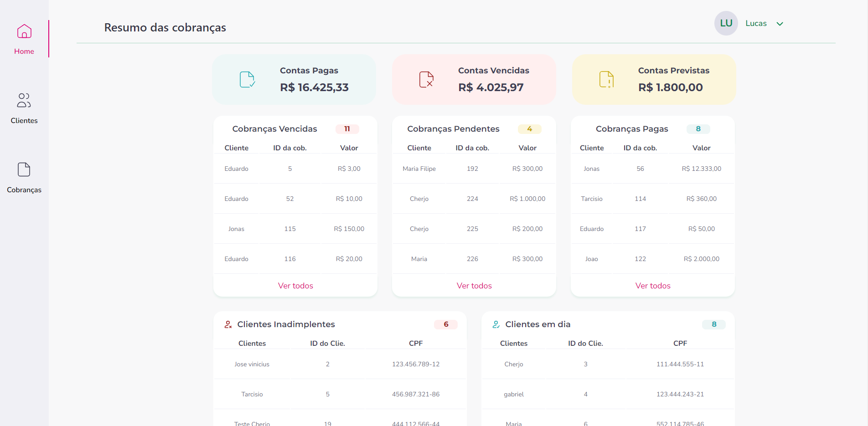Open Ver todos under Cobranças Pendentes
This screenshot has width=868, height=426.
coord(474,285)
